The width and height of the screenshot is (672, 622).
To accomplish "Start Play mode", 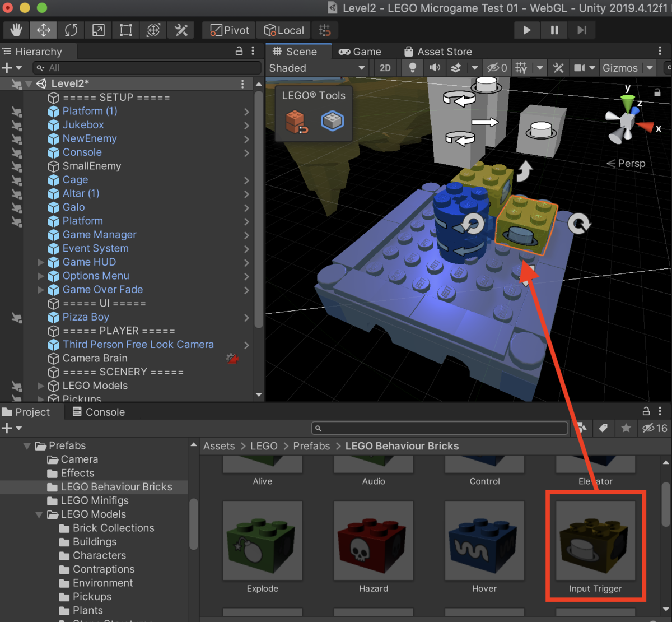I will 527,30.
